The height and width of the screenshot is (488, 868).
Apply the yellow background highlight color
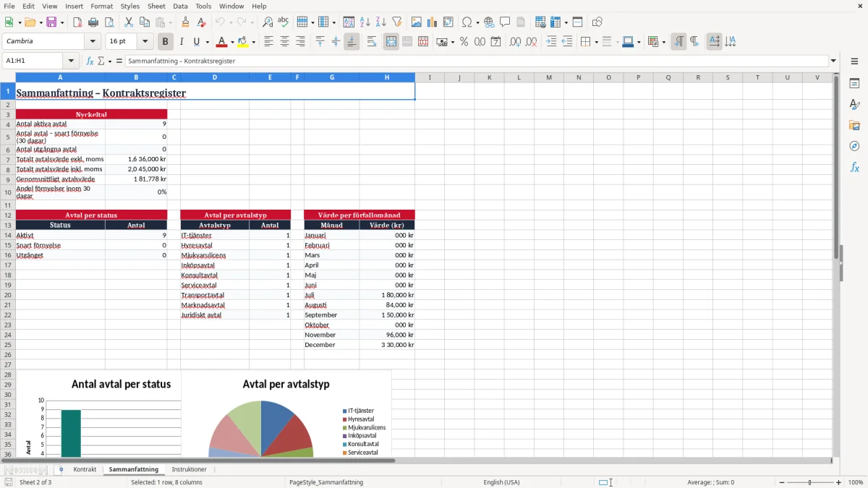[x=242, y=41]
